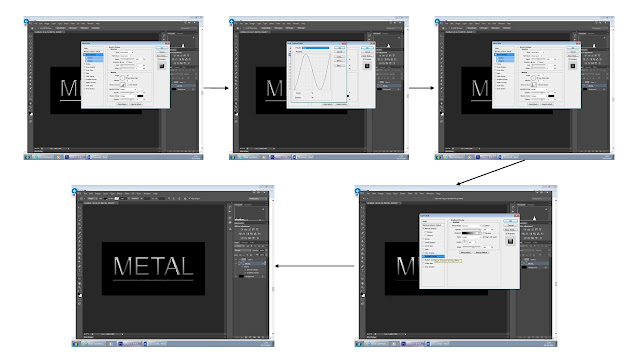This screenshot has width=640, height=360.
Task: Click Word taskbar button in final screenshot
Action: [155, 344]
